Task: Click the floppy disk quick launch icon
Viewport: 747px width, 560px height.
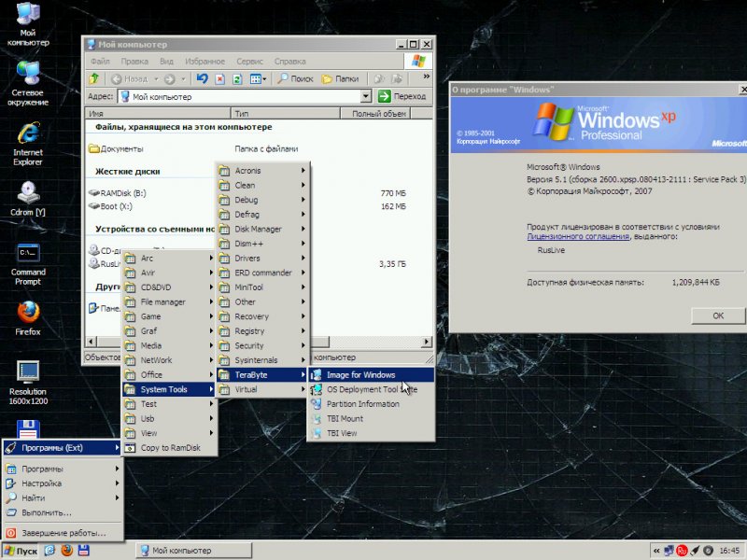Action: click(x=83, y=551)
